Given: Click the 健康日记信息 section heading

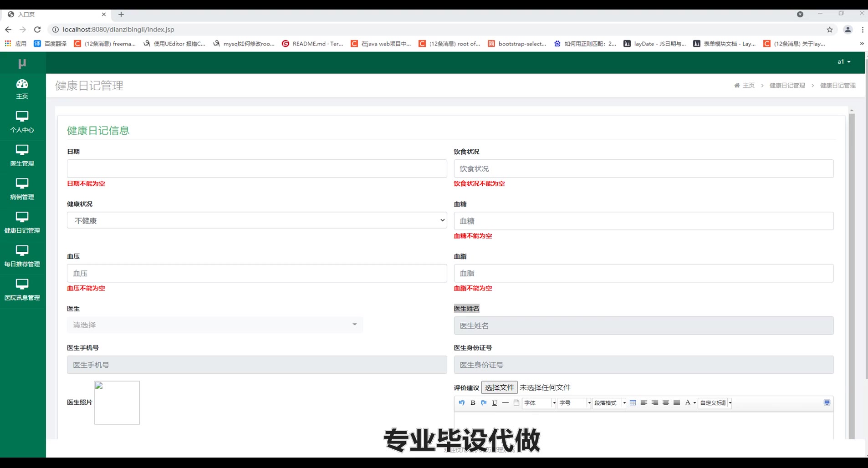Looking at the screenshot, I should [x=98, y=131].
